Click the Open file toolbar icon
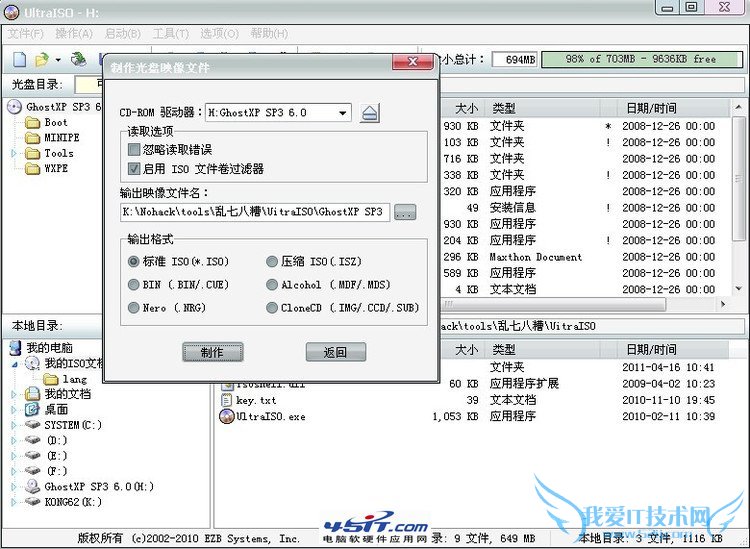 point(42,60)
